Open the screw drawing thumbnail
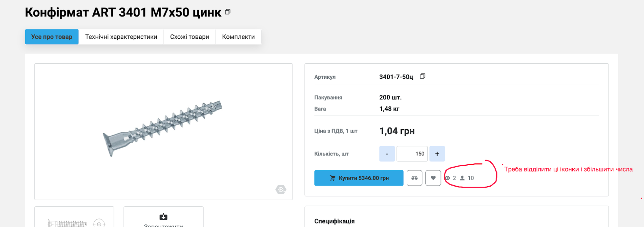The height and width of the screenshot is (227, 644). coord(74,221)
